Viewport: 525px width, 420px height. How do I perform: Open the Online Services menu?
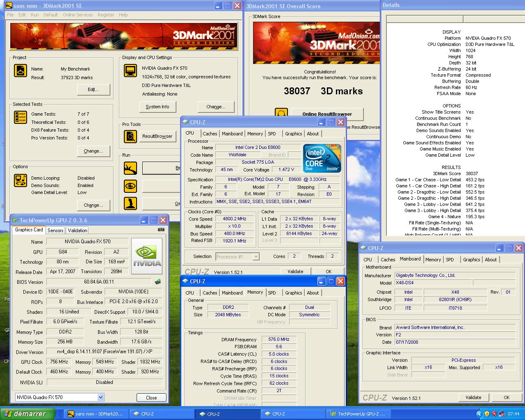pos(78,15)
